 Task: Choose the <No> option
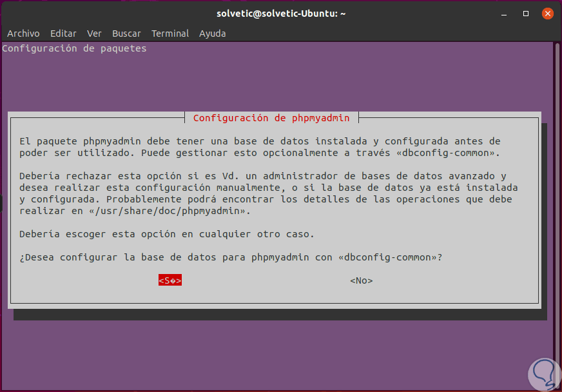362,280
